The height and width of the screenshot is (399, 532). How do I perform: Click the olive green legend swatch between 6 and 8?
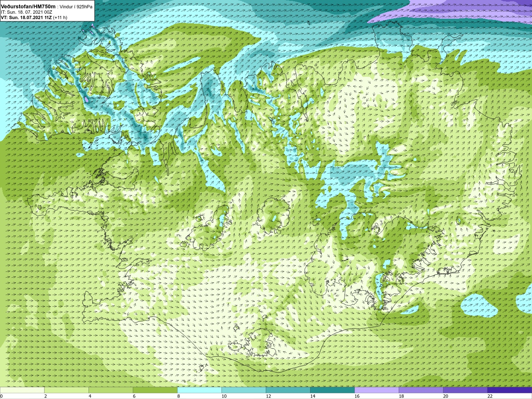click(x=155, y=390)
